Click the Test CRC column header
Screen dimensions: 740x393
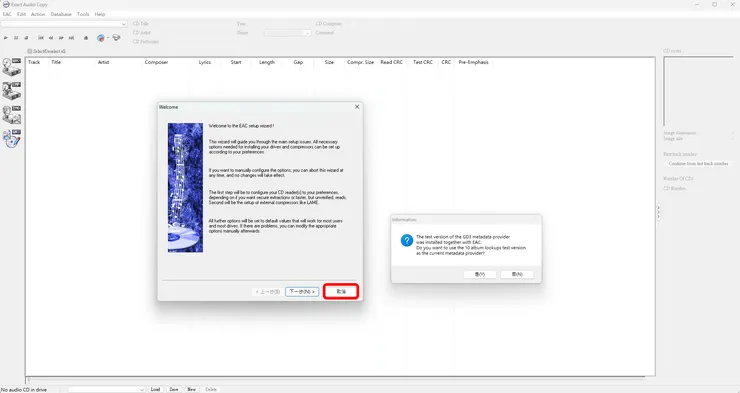click(423, 62)
